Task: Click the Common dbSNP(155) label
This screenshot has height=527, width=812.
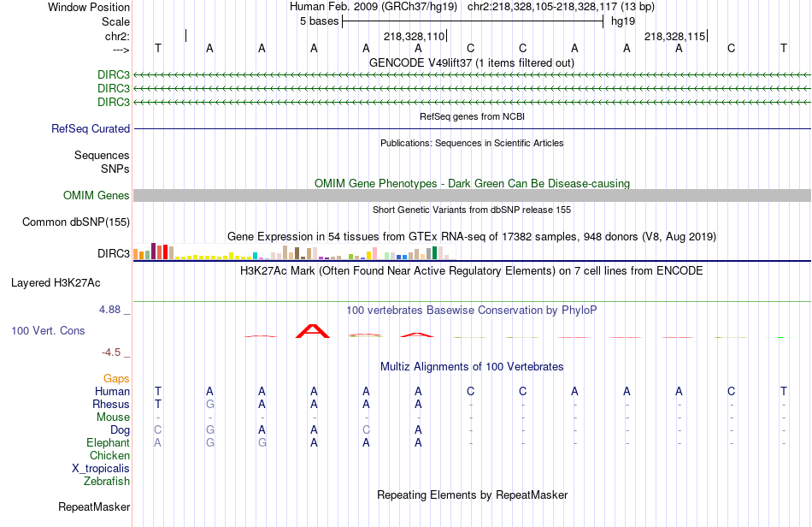Action: (75, 222)
